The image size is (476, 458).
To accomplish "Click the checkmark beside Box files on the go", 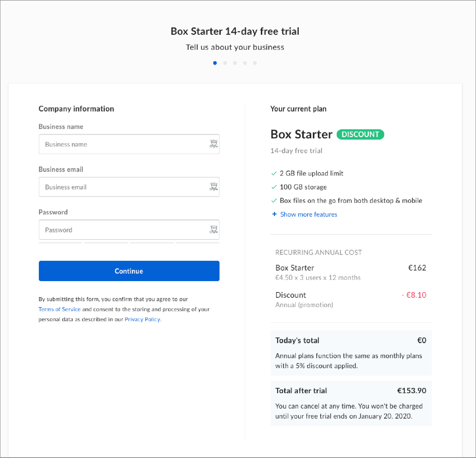I will tap(274, 201).
